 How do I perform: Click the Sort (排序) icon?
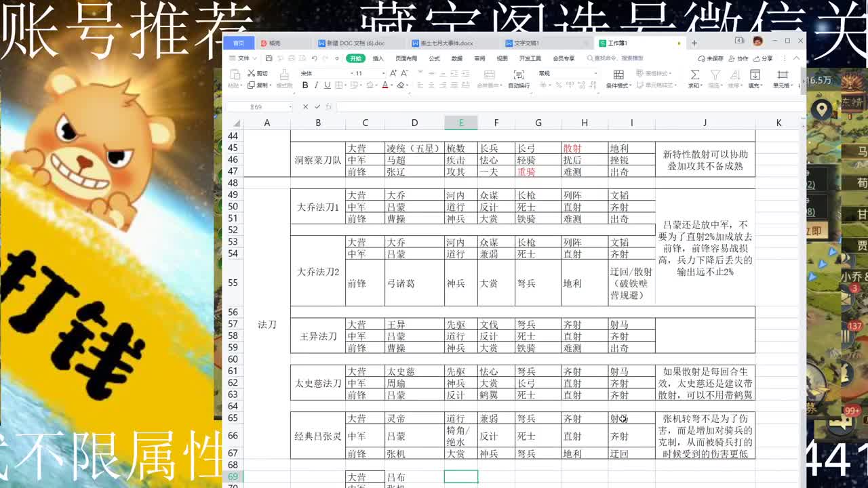734,75
